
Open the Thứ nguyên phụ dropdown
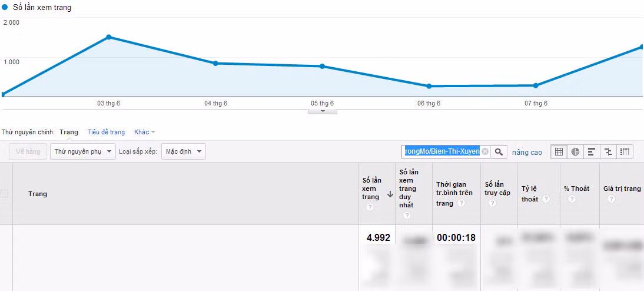tap(83, 151)
